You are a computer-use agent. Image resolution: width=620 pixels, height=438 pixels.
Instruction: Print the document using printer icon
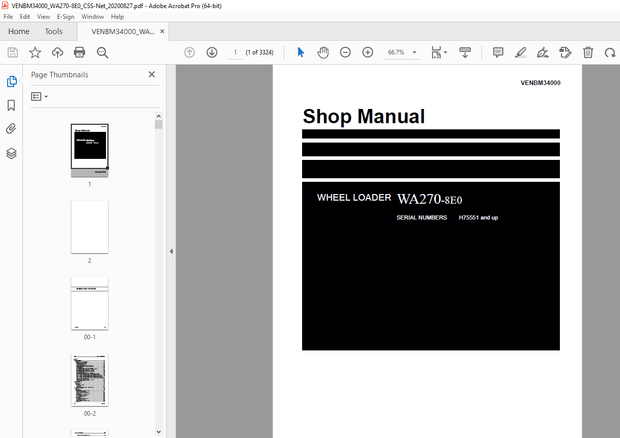79,53
